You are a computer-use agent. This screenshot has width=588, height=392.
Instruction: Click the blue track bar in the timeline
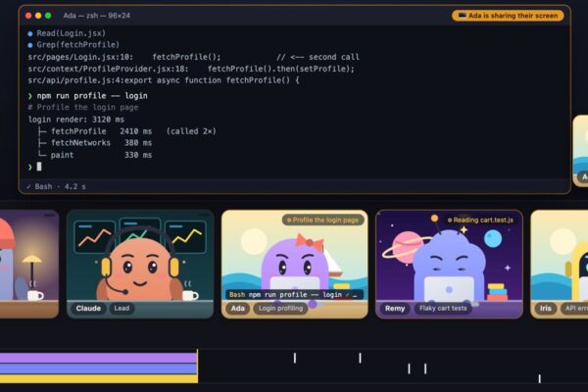(x=99, y=368)
